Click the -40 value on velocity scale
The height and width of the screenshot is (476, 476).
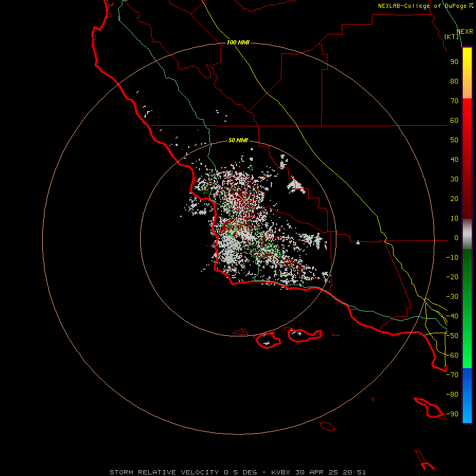tap(452, 316)
